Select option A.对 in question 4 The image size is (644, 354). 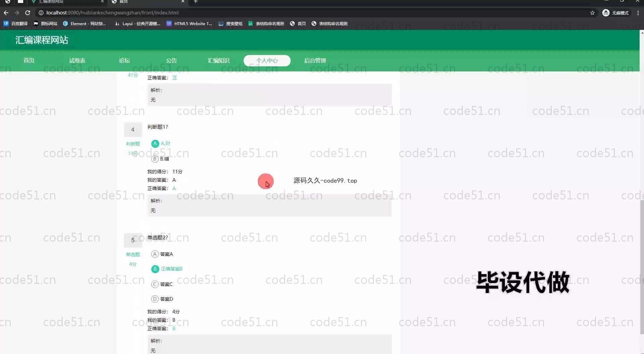point(161,143)
